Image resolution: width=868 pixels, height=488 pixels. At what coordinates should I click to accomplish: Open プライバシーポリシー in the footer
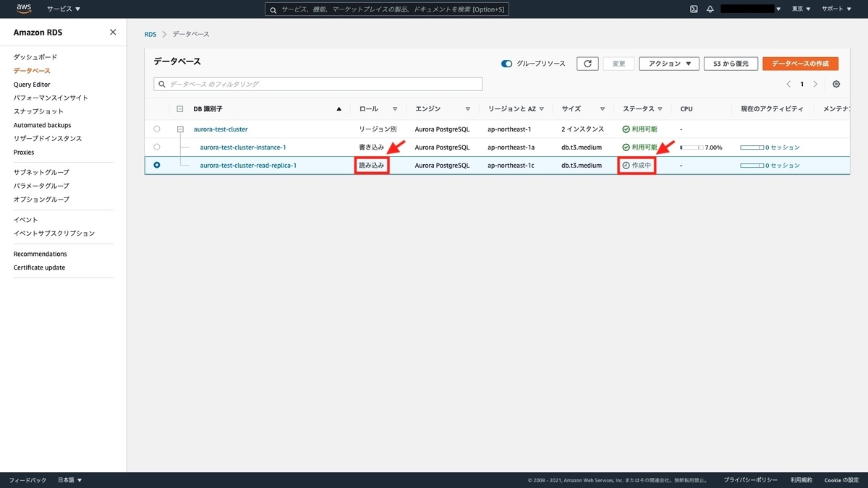click(750, 480)
